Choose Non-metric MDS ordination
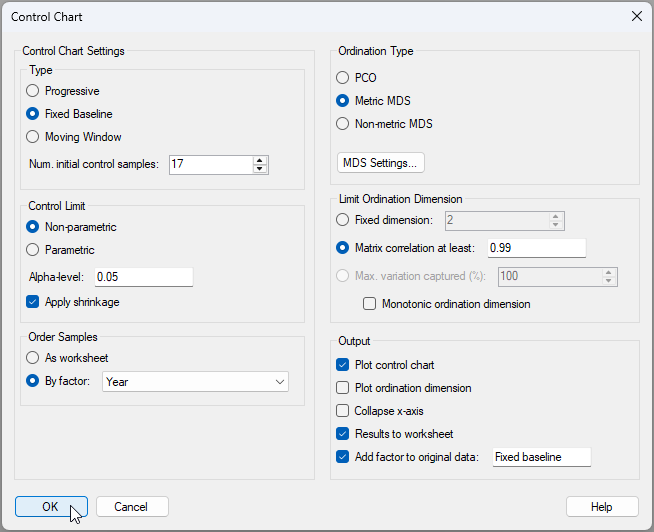654x532 pixels. coord(343,124)
